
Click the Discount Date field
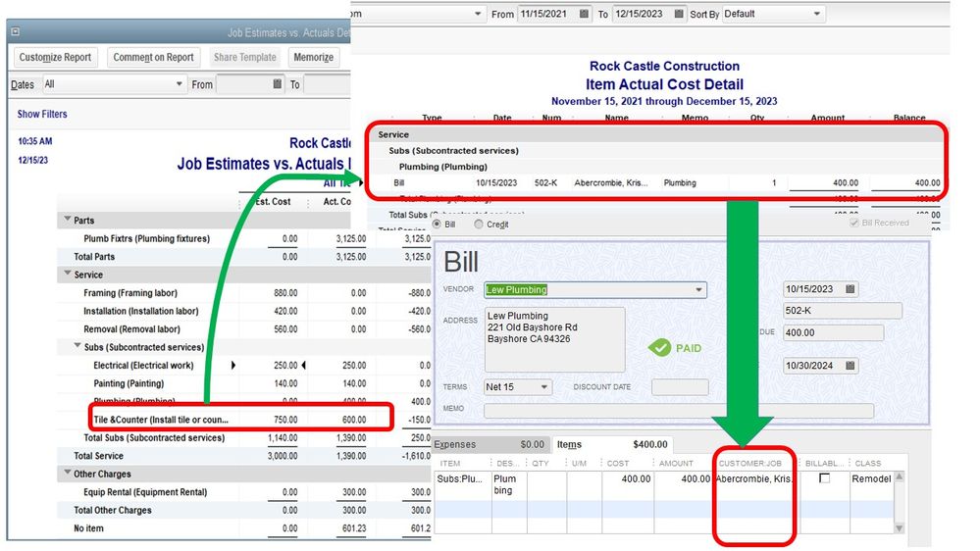pyautogui.click(x=680, y=387)
